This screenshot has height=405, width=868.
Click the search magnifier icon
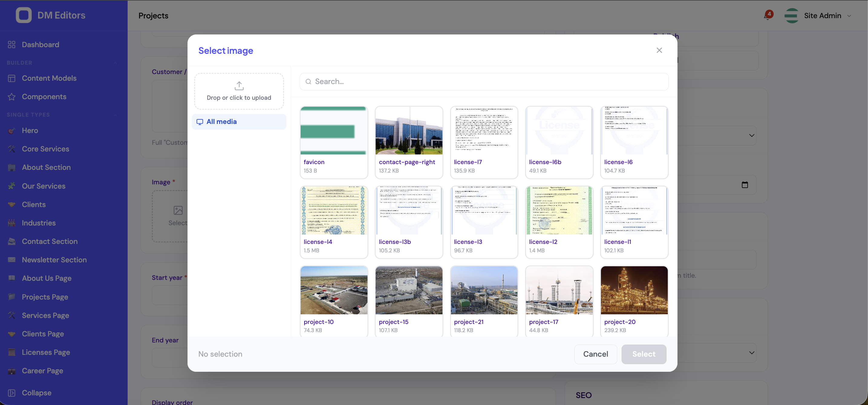[308, 82]
